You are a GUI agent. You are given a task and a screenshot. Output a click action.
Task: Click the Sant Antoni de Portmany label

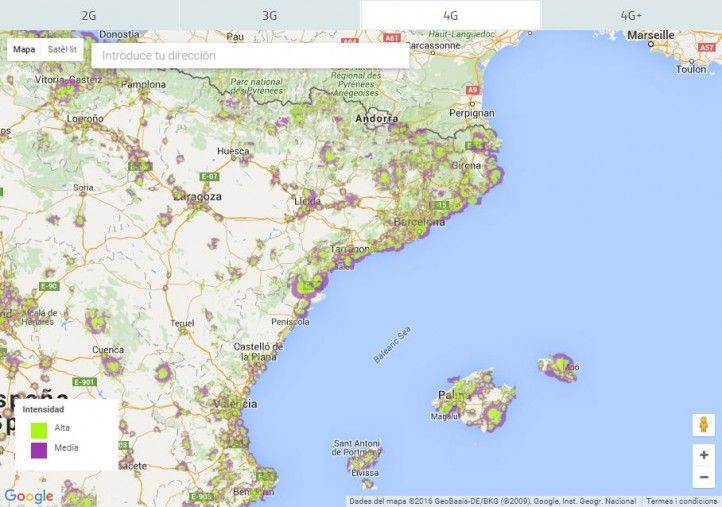[x=357, y=448]
